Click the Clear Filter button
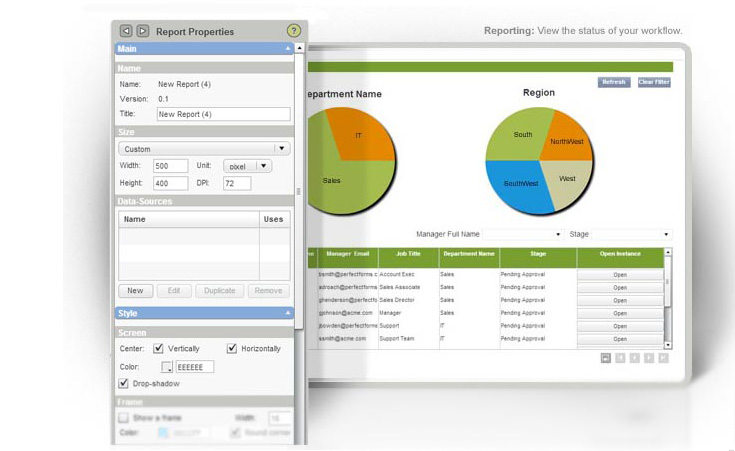The image size is (735, 451). (x=654, y=82)
